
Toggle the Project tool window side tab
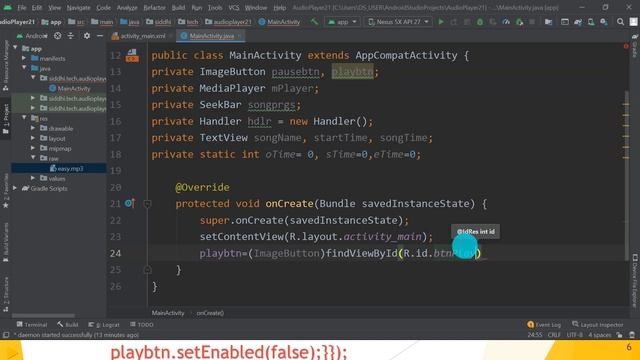click(x=6, y=119)
